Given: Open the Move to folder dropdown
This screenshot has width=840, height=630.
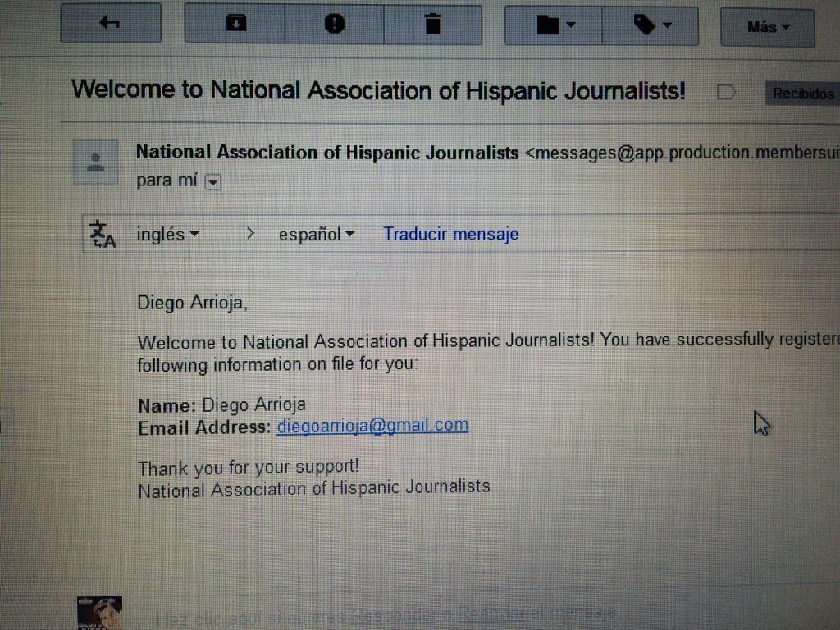Looking at the screenshot, I should [x=554, y=25].
